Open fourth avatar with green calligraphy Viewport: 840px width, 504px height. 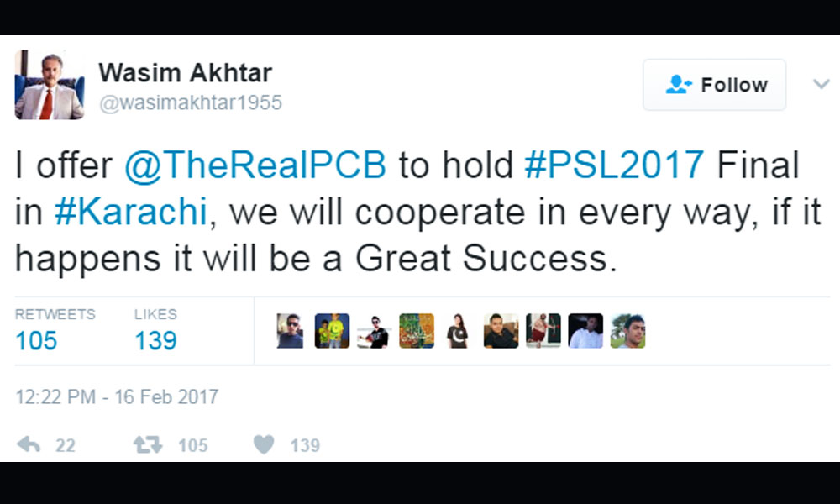pyautogui.click(x=417, y=331)
